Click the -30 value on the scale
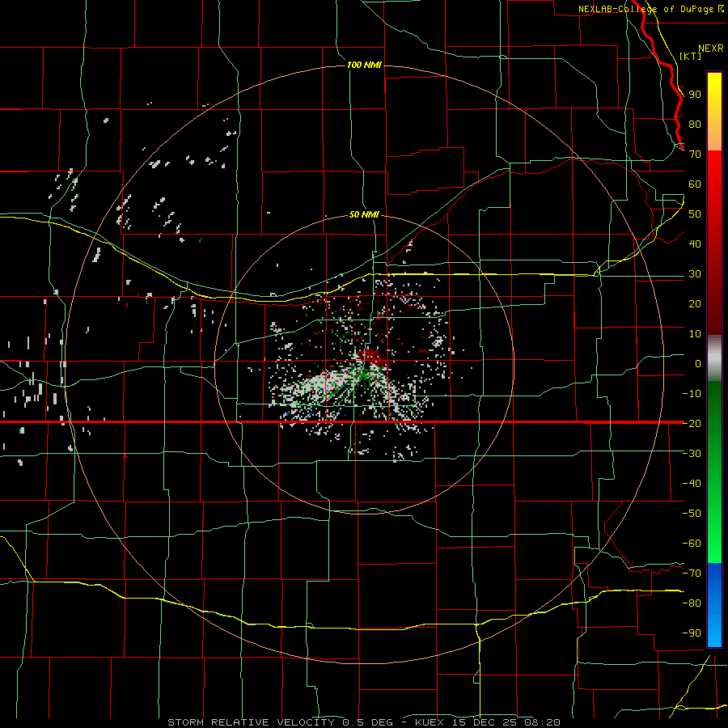 coord(692,454)
